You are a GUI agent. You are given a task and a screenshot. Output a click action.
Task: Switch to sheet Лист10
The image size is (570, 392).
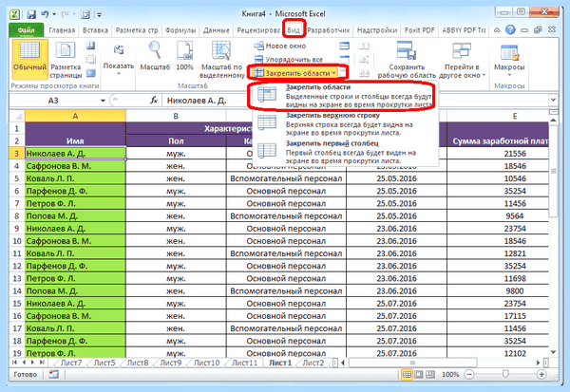(206, 363)
